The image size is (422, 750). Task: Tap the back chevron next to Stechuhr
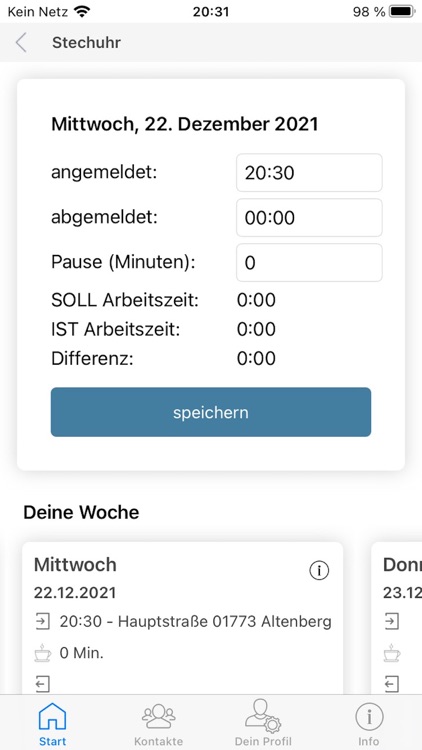tap(21, 43)
